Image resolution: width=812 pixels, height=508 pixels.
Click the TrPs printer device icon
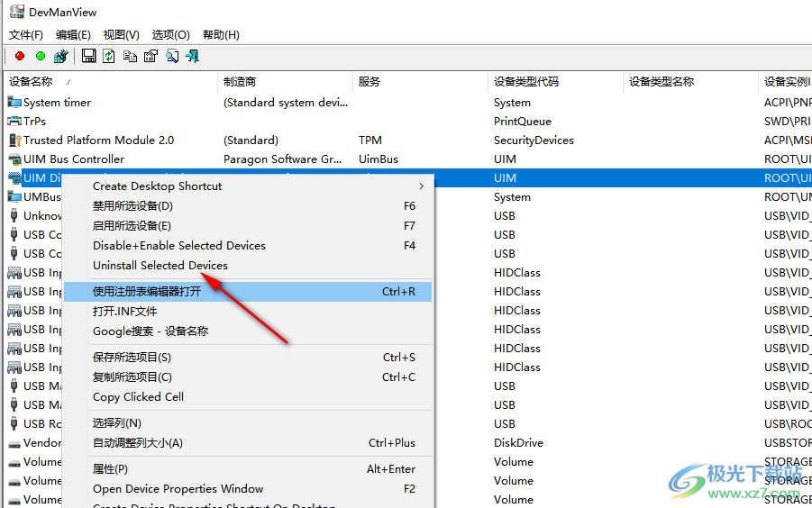14,121
